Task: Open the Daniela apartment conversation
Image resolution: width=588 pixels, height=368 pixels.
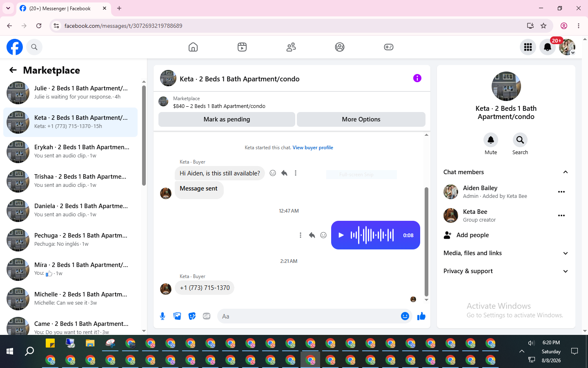Action: click(x=70, y=211)
